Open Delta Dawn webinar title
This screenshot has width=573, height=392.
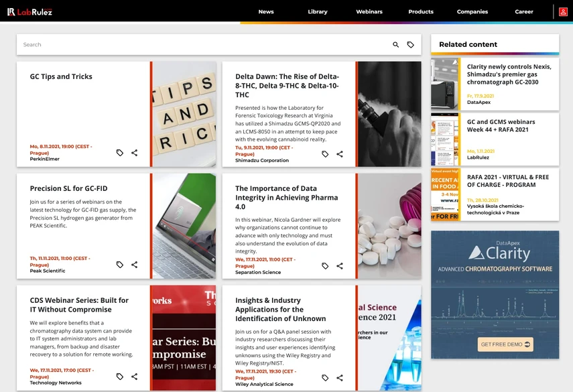pyautogui.click(x=288, y=86)
